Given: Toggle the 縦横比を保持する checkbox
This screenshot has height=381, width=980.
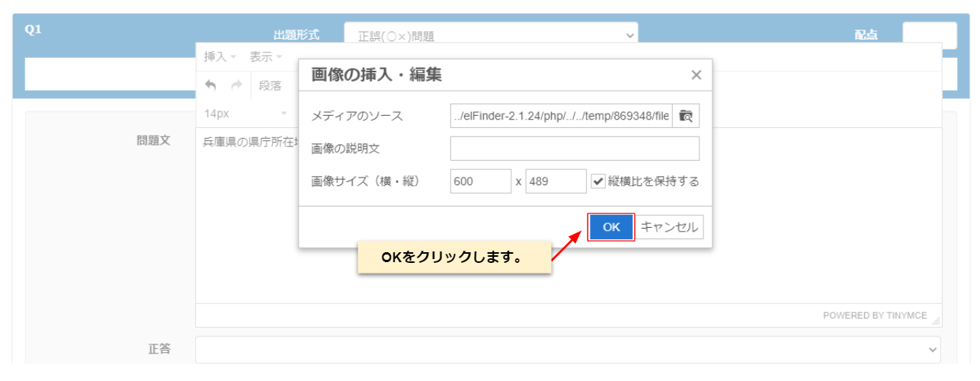Looking at the screenshot, I should (598, 181).
